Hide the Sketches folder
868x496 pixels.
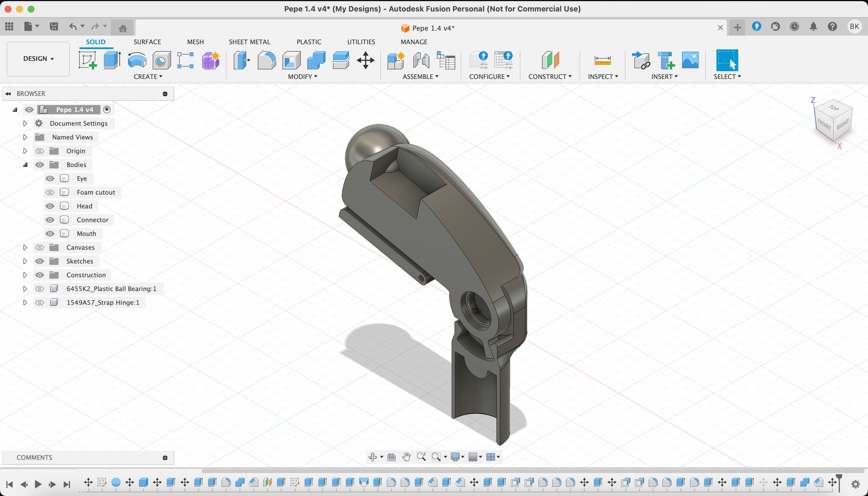tap(39, 261)
